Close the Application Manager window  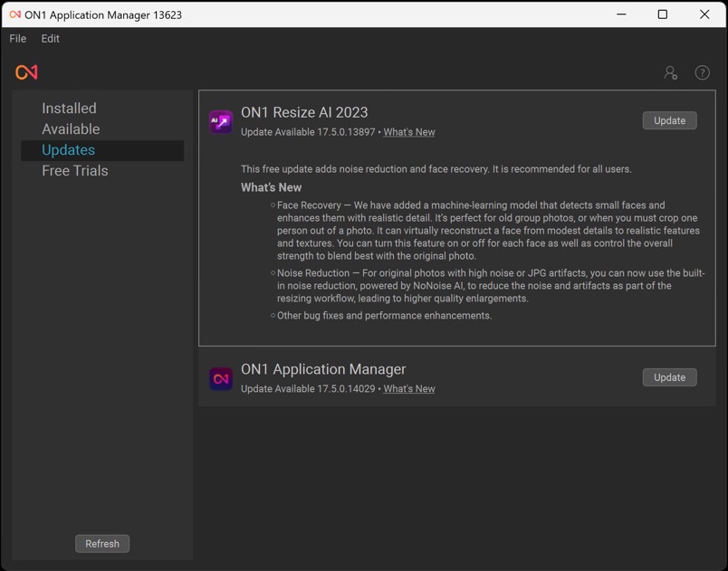704,14
